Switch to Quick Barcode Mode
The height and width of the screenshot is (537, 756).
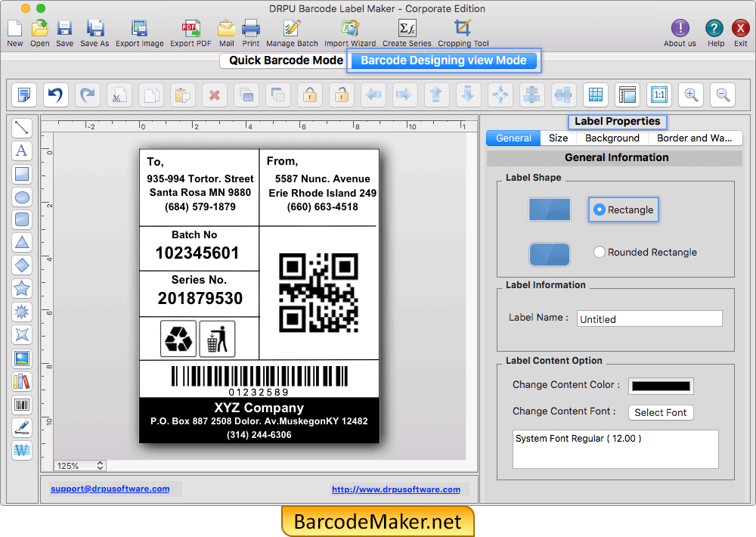click(286, 61)
